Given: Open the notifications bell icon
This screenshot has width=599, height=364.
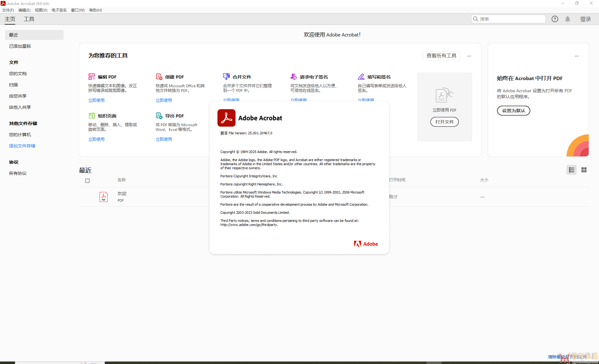Looking at the screenshot, I should click(x=568, y=19).
